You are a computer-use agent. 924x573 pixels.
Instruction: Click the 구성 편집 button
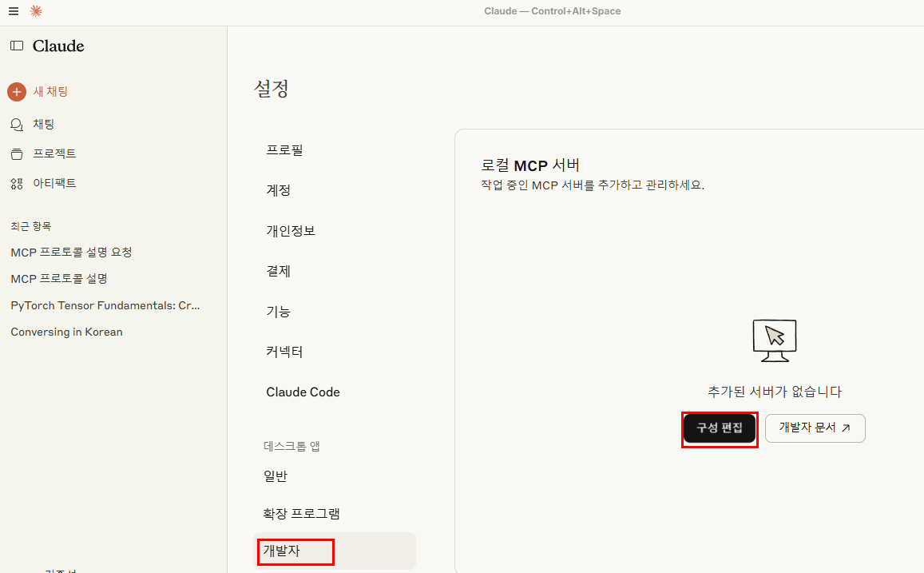click(719, 428)
